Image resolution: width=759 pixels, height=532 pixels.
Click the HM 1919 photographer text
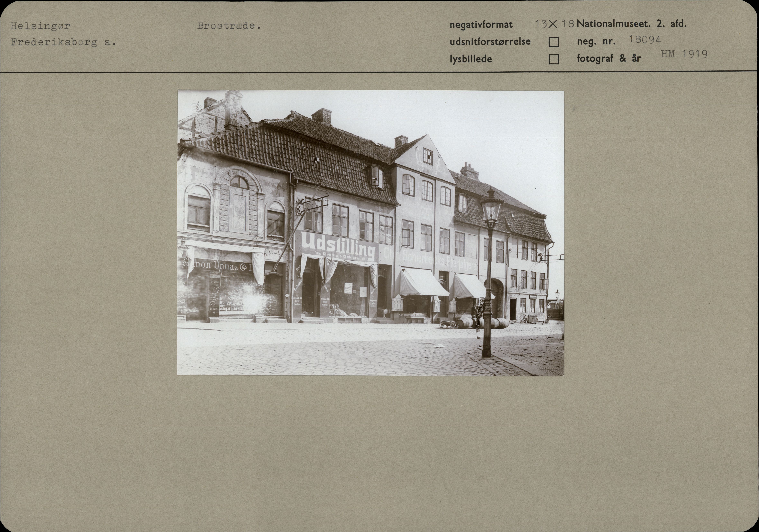pyautogui.click(x=684, y=54)
